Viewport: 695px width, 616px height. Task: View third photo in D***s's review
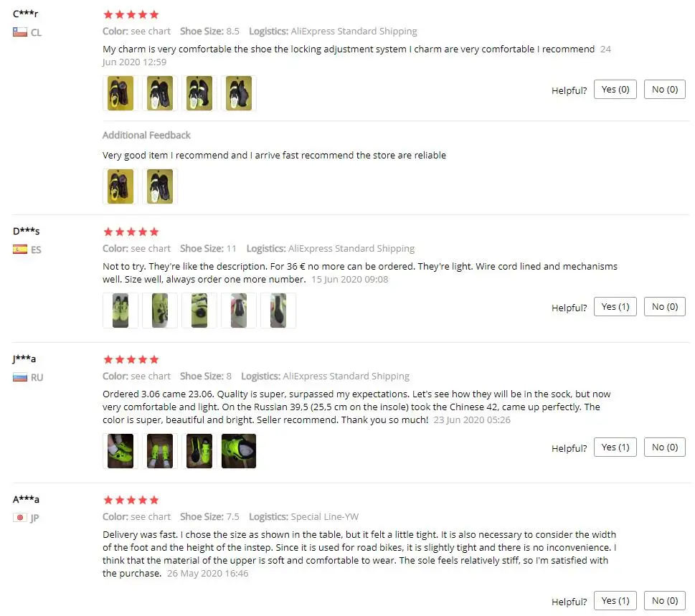coord(199,311)
